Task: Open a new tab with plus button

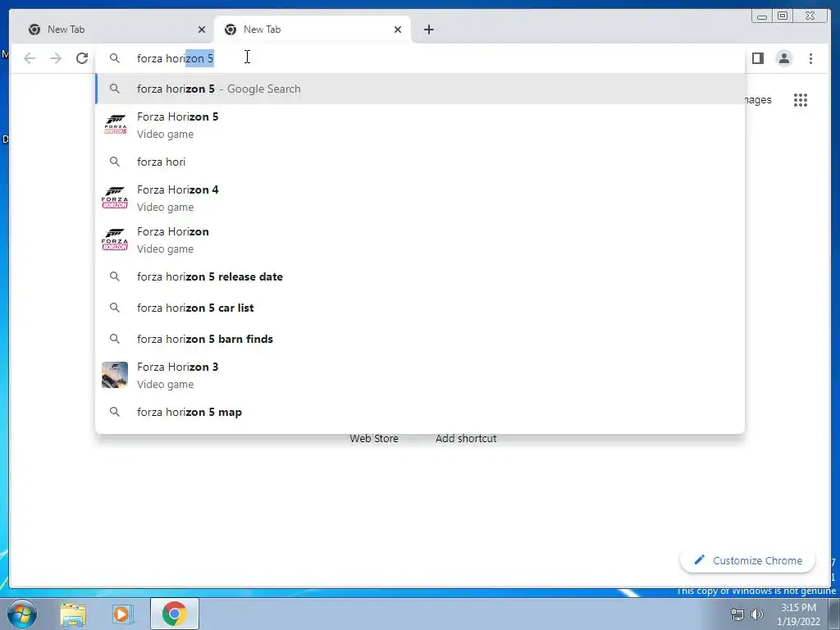Action: (428, 30)
